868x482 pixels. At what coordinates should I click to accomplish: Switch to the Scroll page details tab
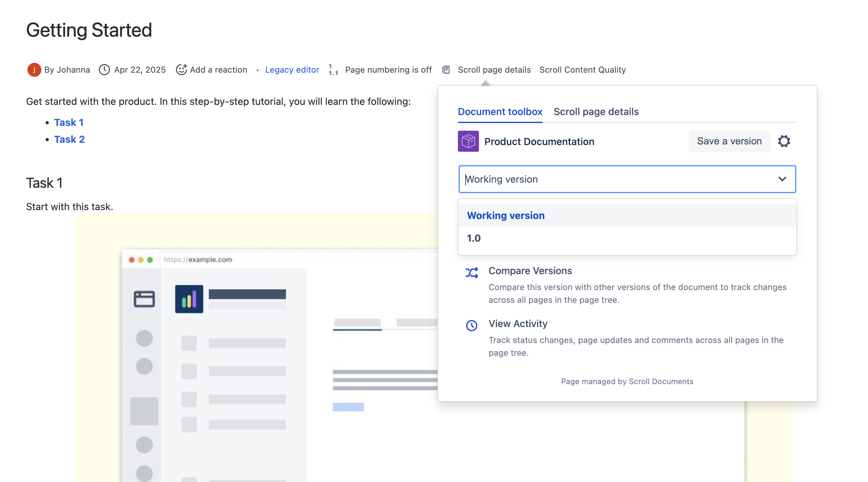(596, 112)
